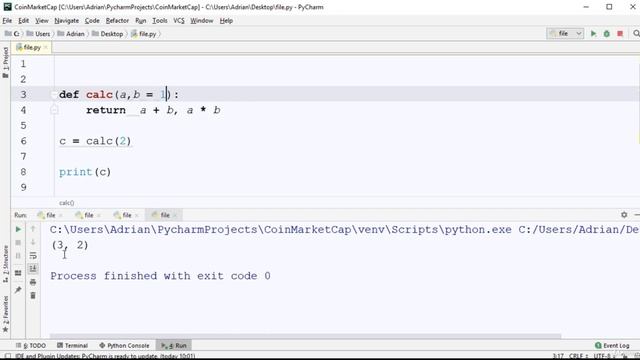
Task: Click the Users breadcrumb in the navigation bar
Action: pyautogui.click(x=38, y=34)
